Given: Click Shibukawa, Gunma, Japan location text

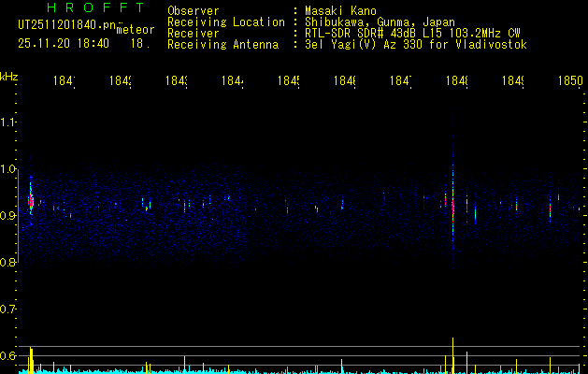Looking at the screenshot, I should (374, 22).
